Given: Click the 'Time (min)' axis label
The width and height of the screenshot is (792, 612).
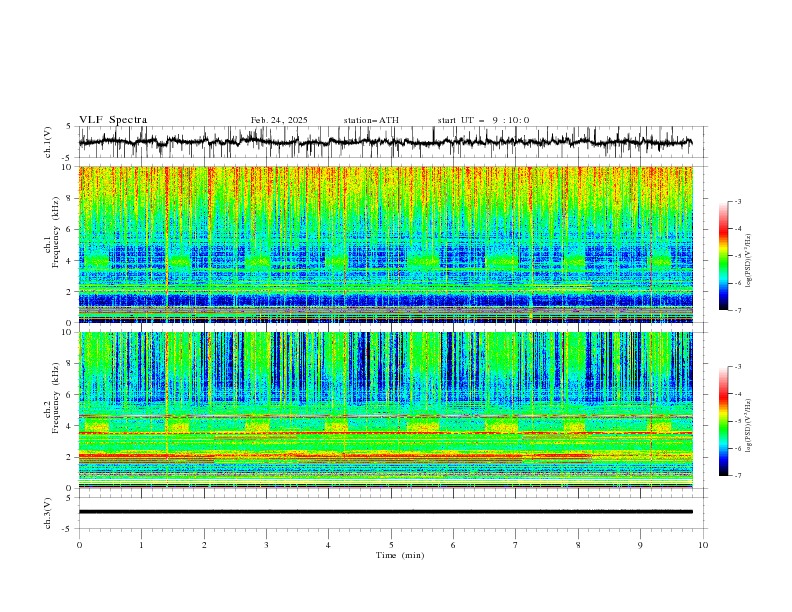Looking at the screenshot, I should click(400, 555).
